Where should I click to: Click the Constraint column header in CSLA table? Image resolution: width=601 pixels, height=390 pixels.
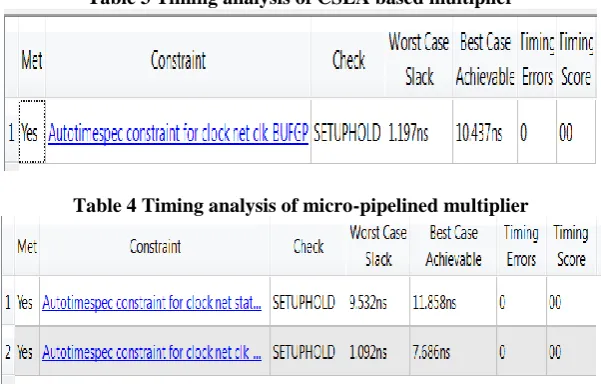pyautogui.click(x=178, y=61)
